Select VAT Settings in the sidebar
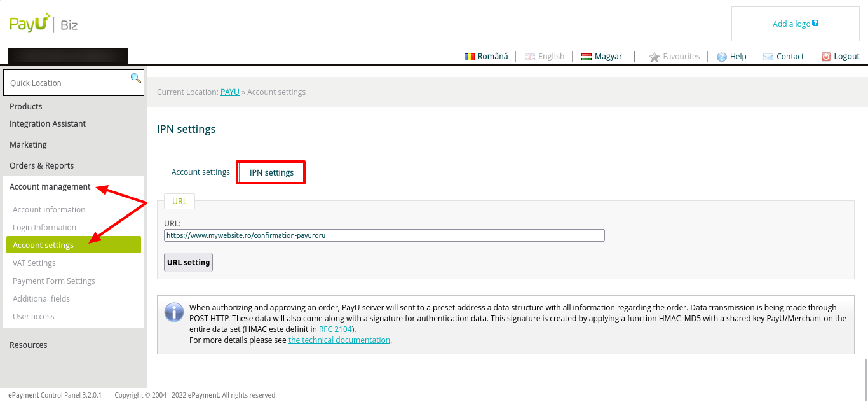Screen dimensions: 868x402 point(34,263)
